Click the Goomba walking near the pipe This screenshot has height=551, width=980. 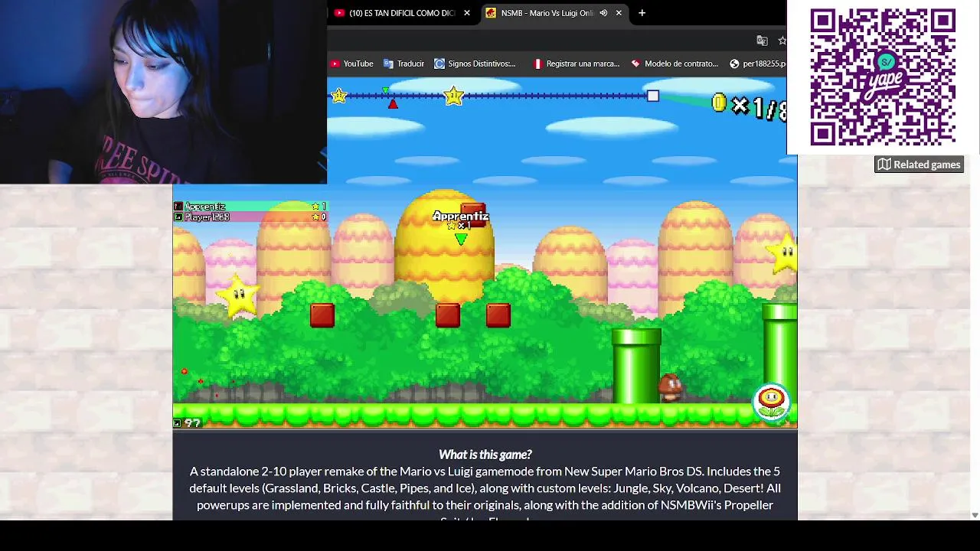click(x=671, y=388)
